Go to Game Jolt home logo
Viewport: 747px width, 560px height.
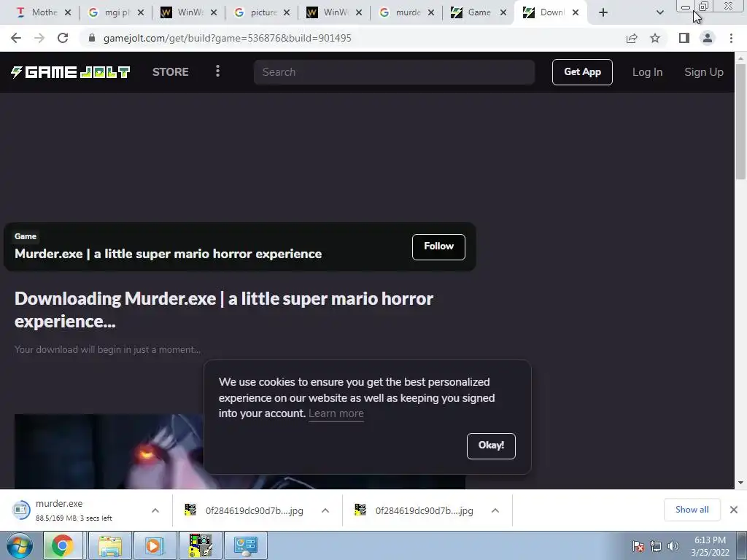[x=71, y=72]
